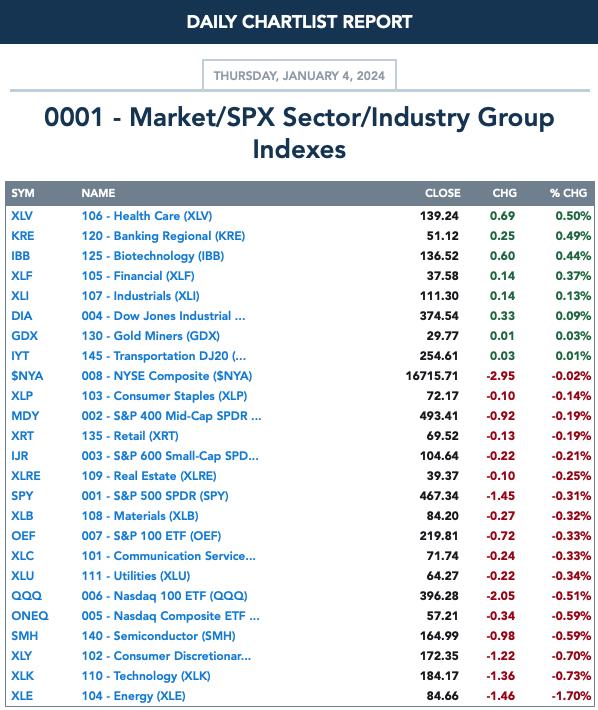The width and height of the screenshot is (598, 710).
Task: Open 109 - Real Estate (XLRE) link
Action: point(149,476)
